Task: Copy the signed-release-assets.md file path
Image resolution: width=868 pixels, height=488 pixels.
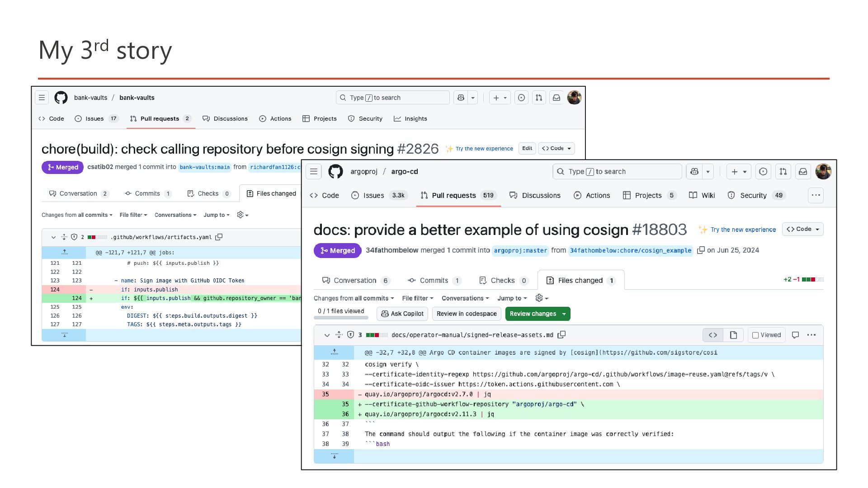Action: pos(561,335)
